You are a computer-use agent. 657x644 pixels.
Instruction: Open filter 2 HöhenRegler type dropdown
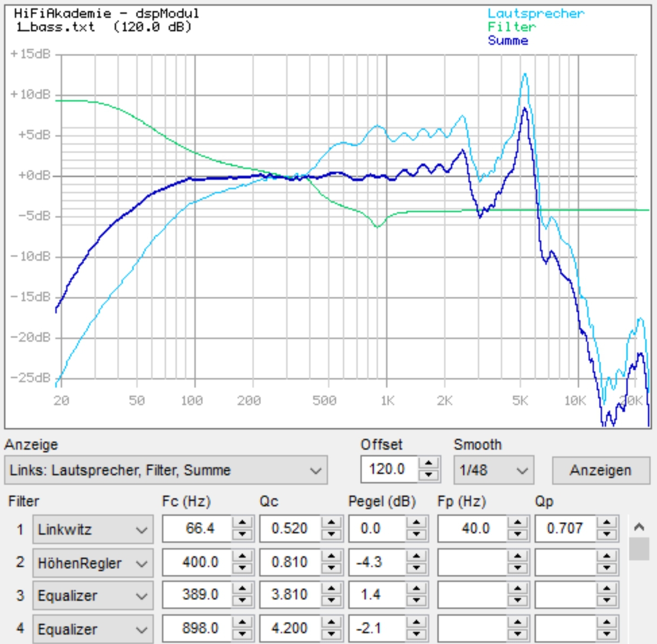coord(92,563)
